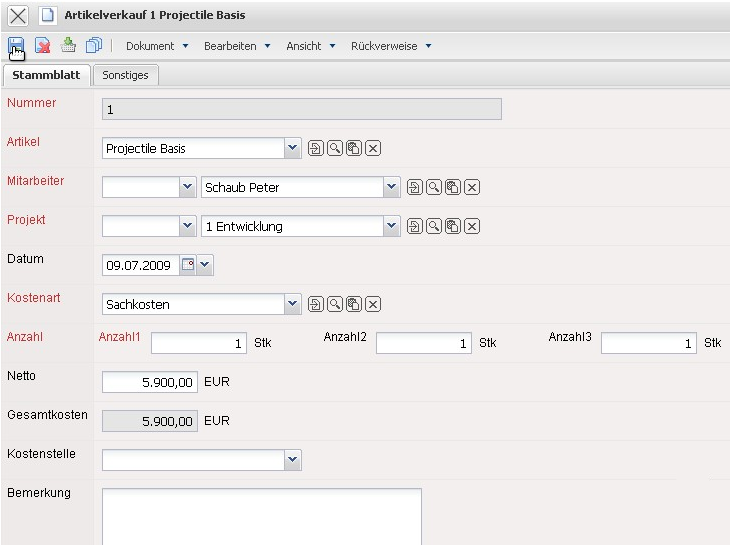Click the title 'Artikelverkauf 1 Projectile Basis'
Image resolution: width=730 pixels, height=545 pixels.
tap(155, 15)
